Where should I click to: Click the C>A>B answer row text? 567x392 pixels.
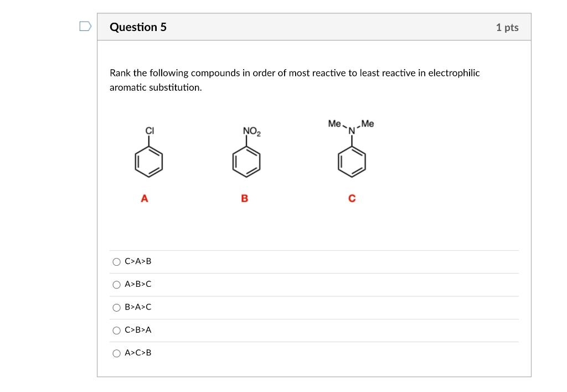tap(138, 261)
